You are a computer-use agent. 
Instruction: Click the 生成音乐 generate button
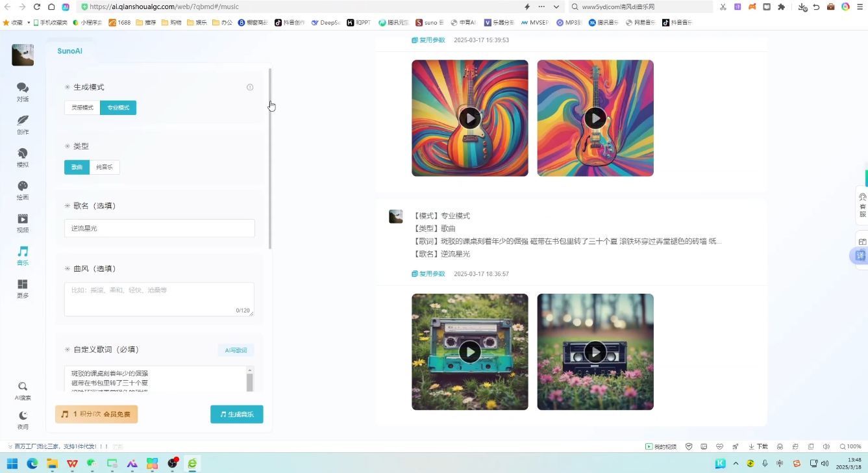coord(236,414)
